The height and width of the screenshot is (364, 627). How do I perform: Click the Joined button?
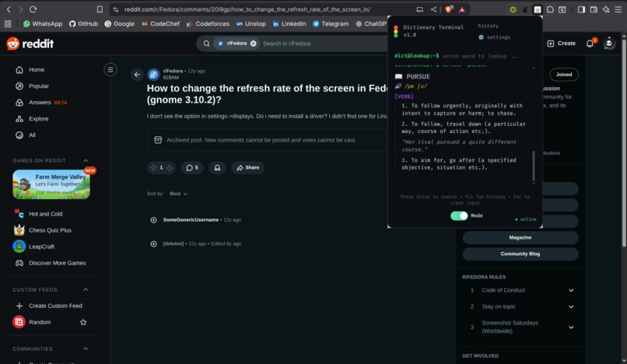(564, 75)
